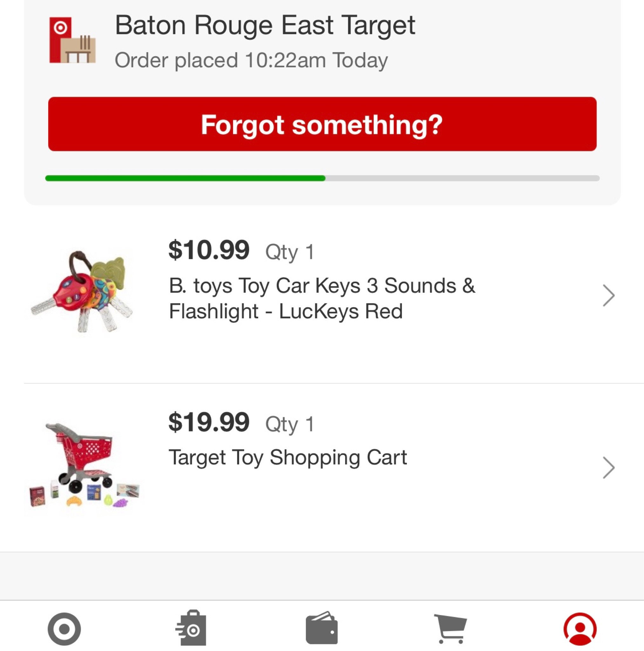Screen dimensions: 644x651
Task: Select the Baton Rouge East Target store name
Action: click(x=265, y=25)
